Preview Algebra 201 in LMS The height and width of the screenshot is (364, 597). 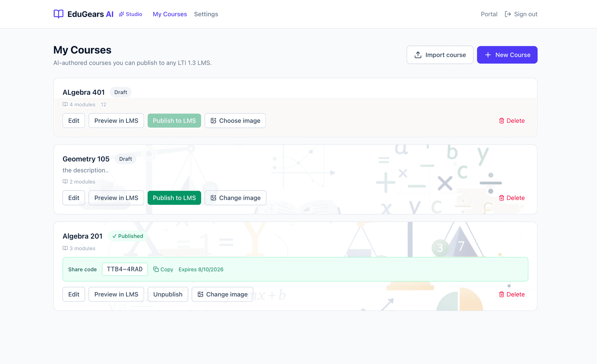[x=116, y=295]
